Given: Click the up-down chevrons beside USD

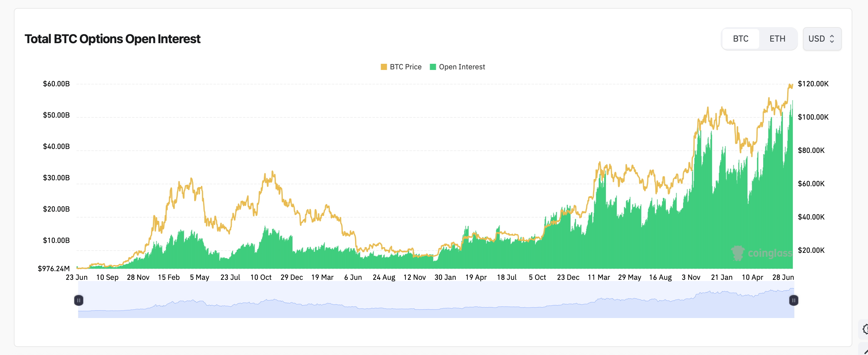Looking at the screenshot, I should tap(832, 39).
